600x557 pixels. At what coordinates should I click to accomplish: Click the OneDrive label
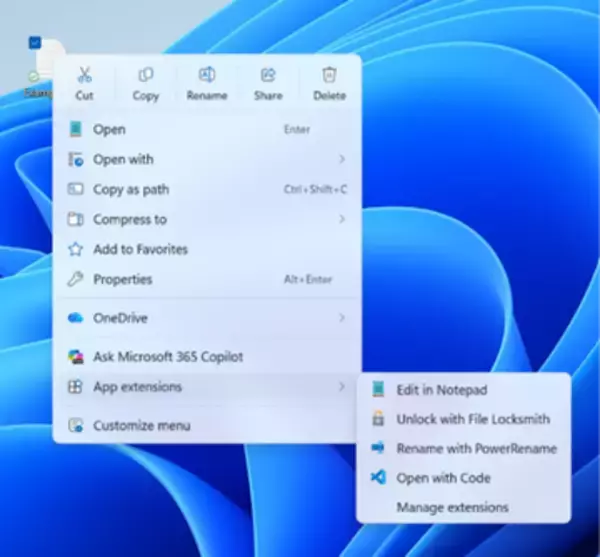(121, 318)
